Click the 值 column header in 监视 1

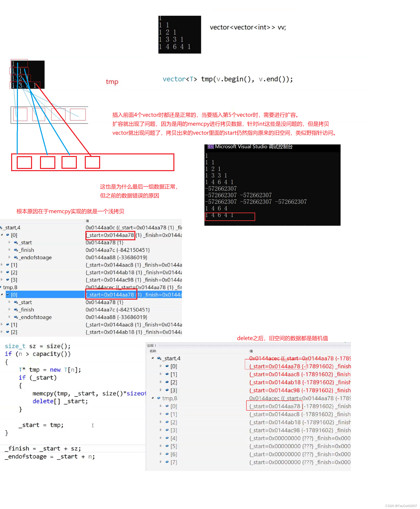pos(251,351)
